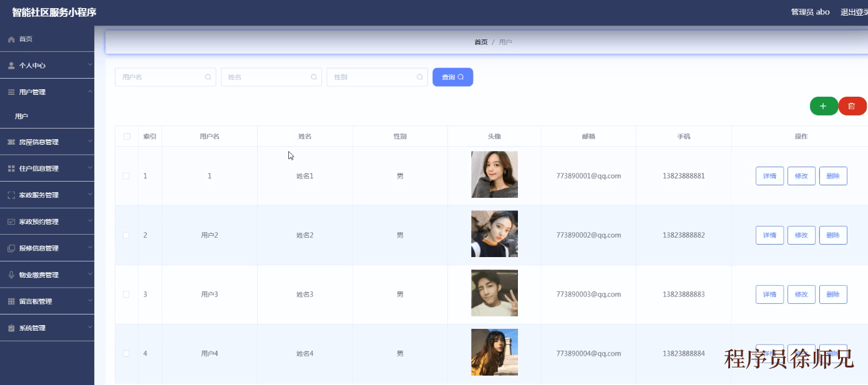Click the 查询 search button
The image size is (868, 385).
point(452,77)
